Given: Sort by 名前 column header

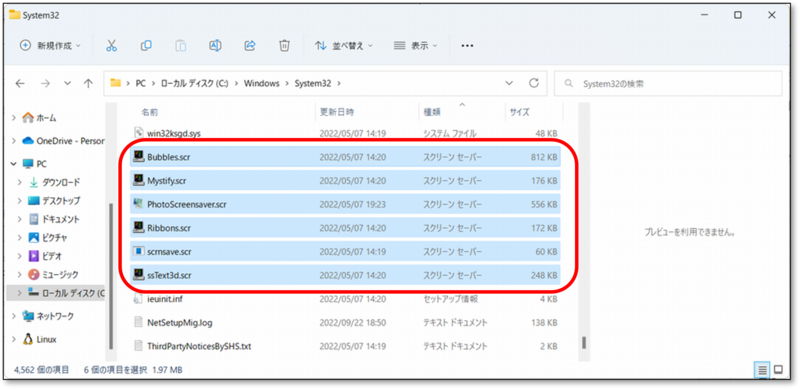Looking at the screenshot, I should point(149,112).
